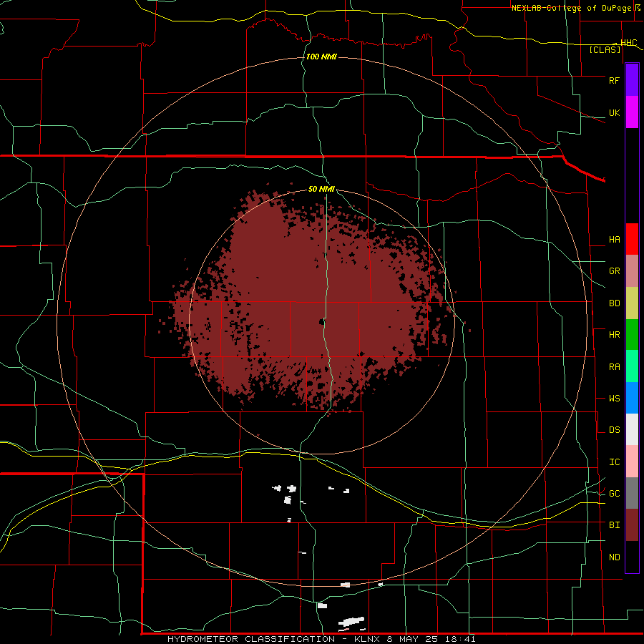The height and width of the screenshot is (644, 644).
Task: Click the 100 NMI range ring label
Action: 321,57
